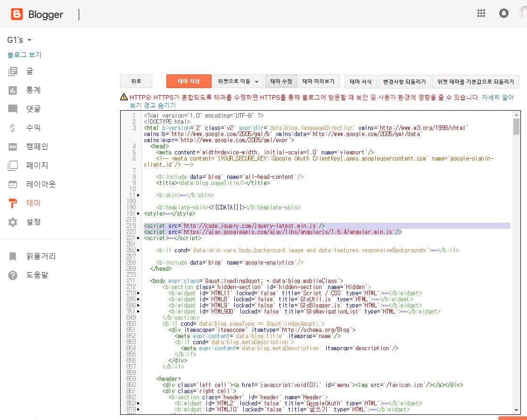The height and width of the screenshot is (420, 527).
Task: Click the 레이아웃 layout icon
Action: pos(13,184)
